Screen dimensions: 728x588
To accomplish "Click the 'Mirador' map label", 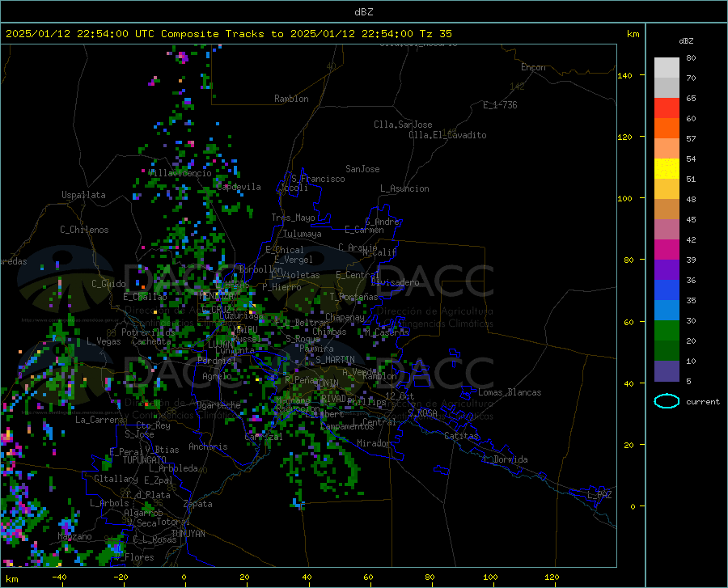I will pos(373,443).
